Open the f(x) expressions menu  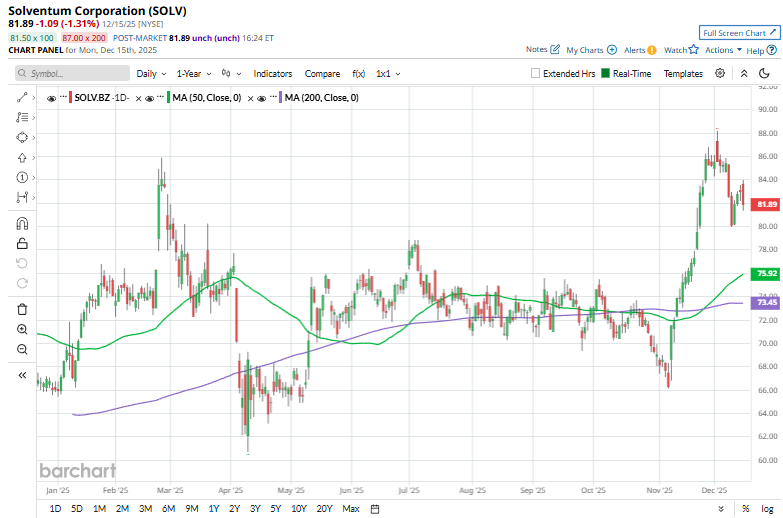point(358,73)
